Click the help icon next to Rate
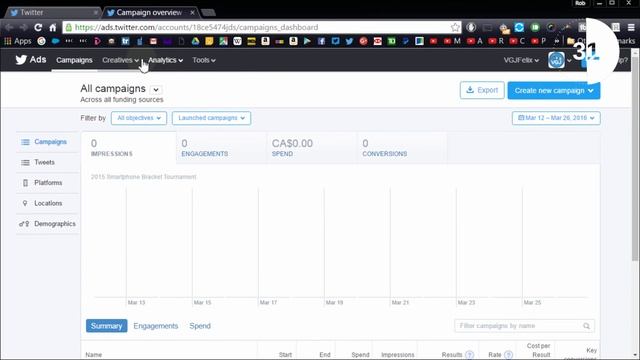The height and width of the screenshot is (360, 640). click(508, 354)
